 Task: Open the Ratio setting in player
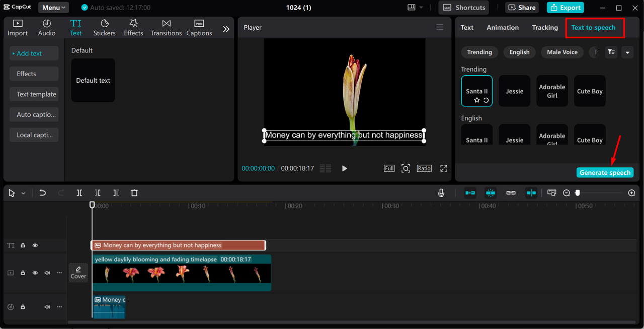coord(424,168)
